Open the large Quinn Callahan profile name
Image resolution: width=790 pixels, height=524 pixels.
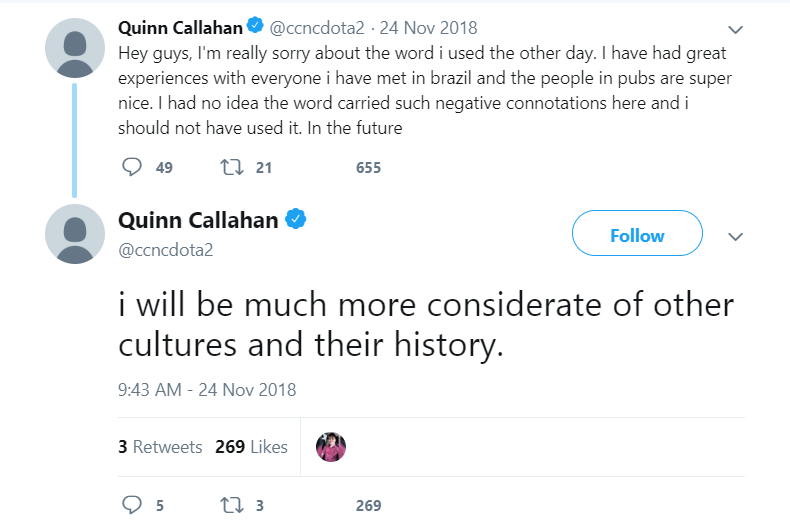(198, 220)
